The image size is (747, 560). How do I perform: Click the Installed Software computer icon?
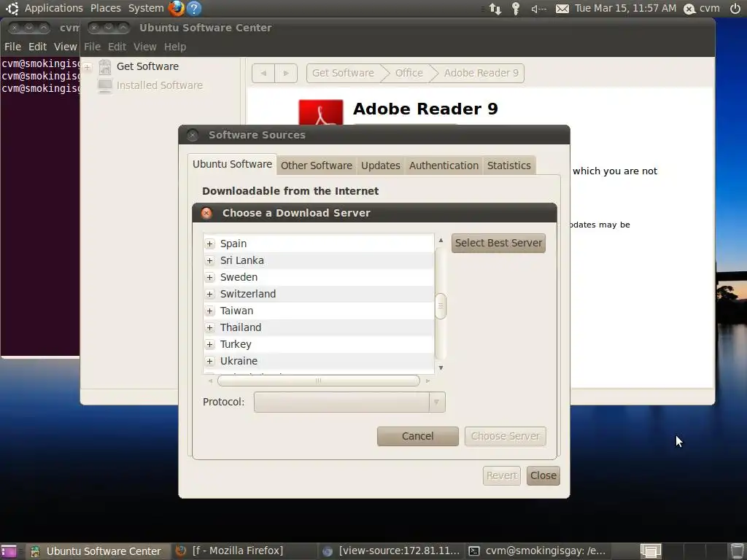pos(105,86)
